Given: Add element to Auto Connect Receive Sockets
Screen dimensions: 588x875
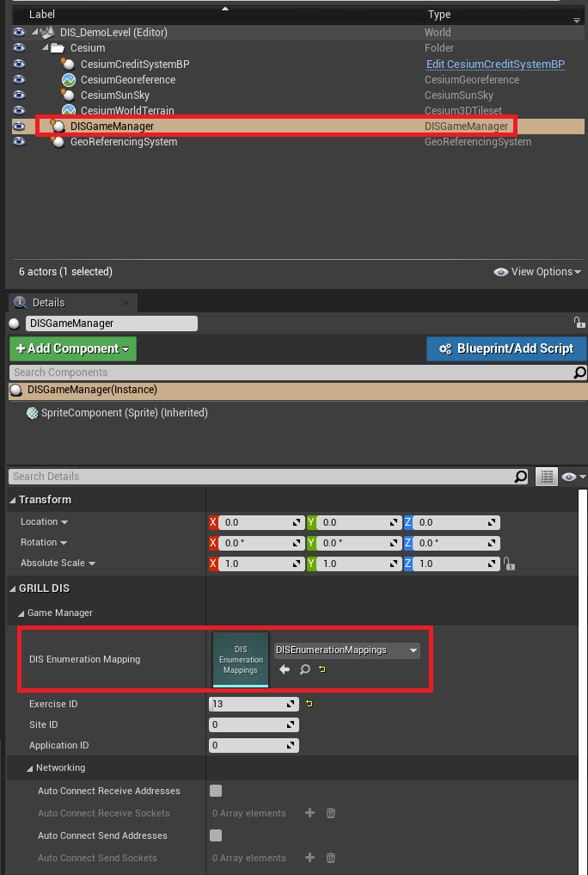Looking at the screenshot, I should pos(309,813).
